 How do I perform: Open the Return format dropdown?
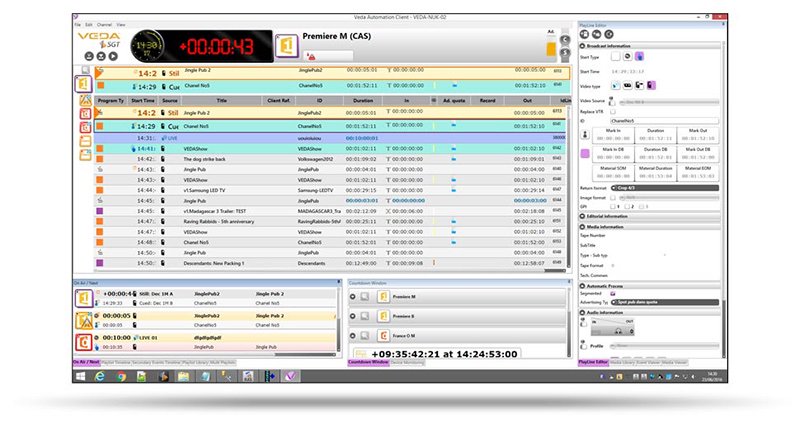665,188
